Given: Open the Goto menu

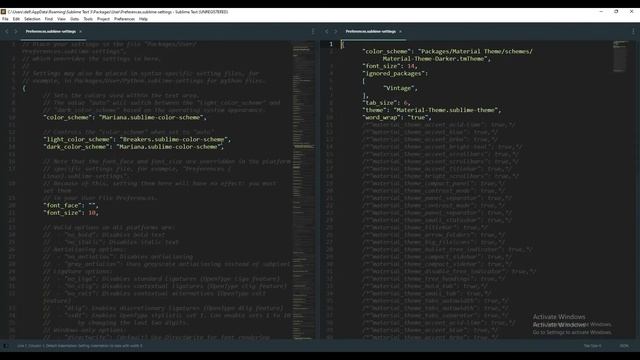Looking at the screenshot, I should click(75, 19).
